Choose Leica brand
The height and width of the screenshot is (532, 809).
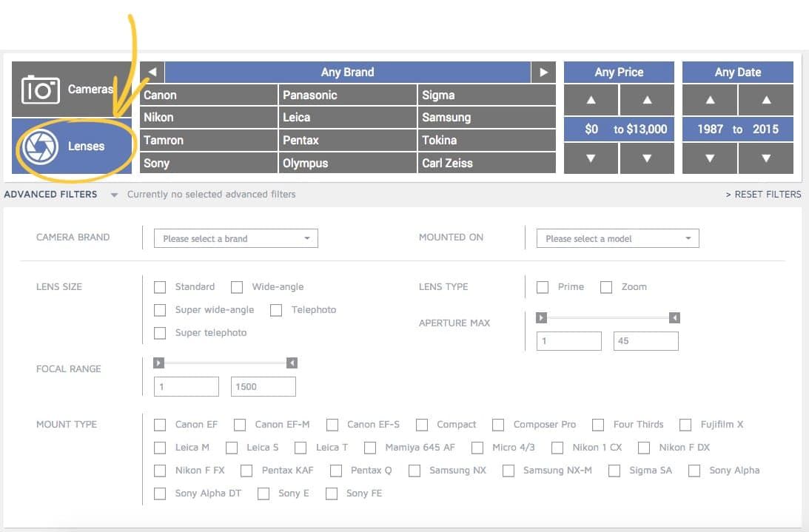pos(348,118)
